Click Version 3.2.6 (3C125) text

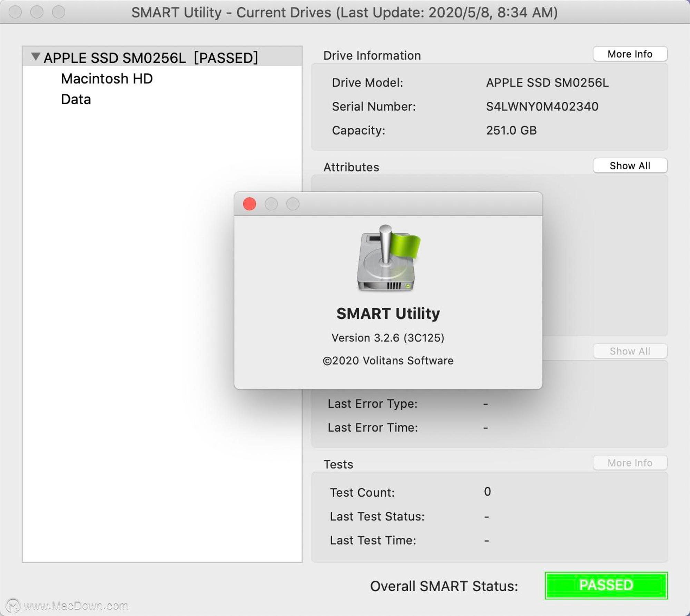click(x=388, y=338)
